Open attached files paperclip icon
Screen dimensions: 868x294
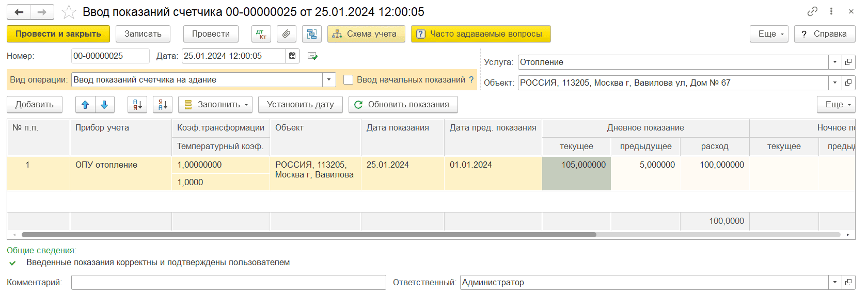286,34
